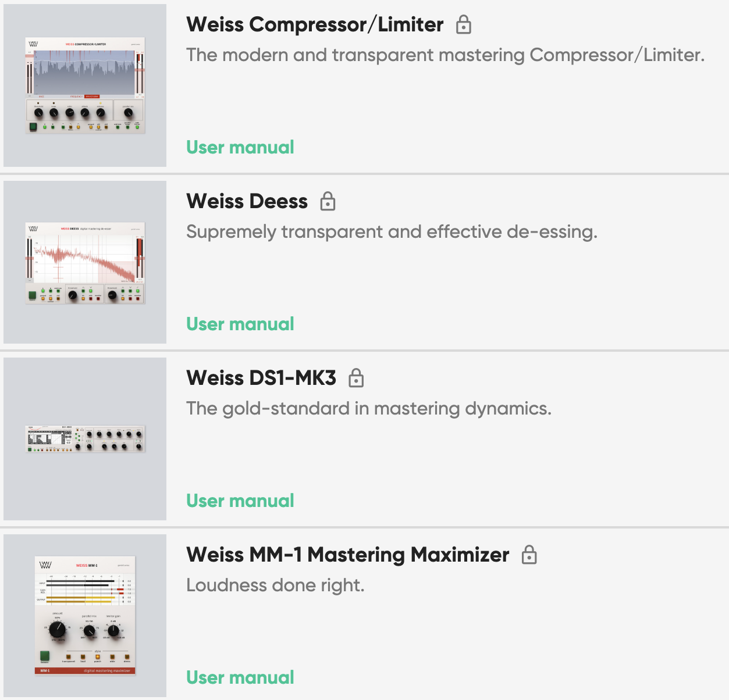Click the Weiss MM-1 Mastering Maximizer title

(347, 555)
